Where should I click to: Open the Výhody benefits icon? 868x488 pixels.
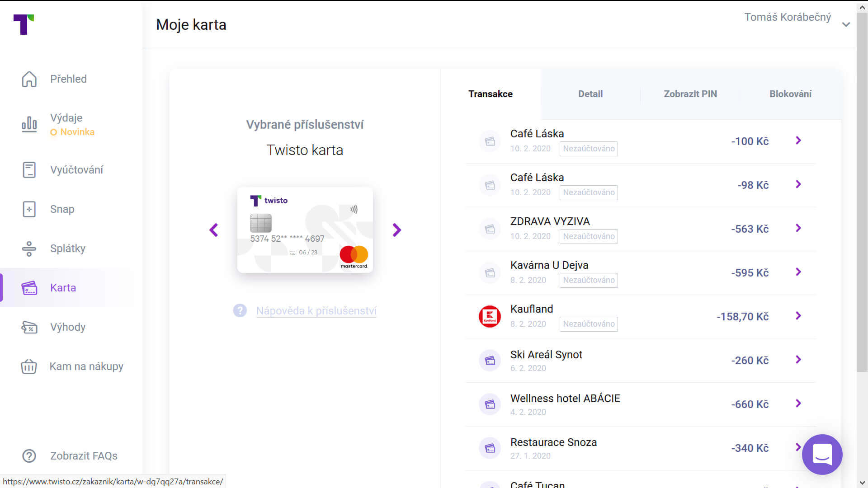click(28, 327)
